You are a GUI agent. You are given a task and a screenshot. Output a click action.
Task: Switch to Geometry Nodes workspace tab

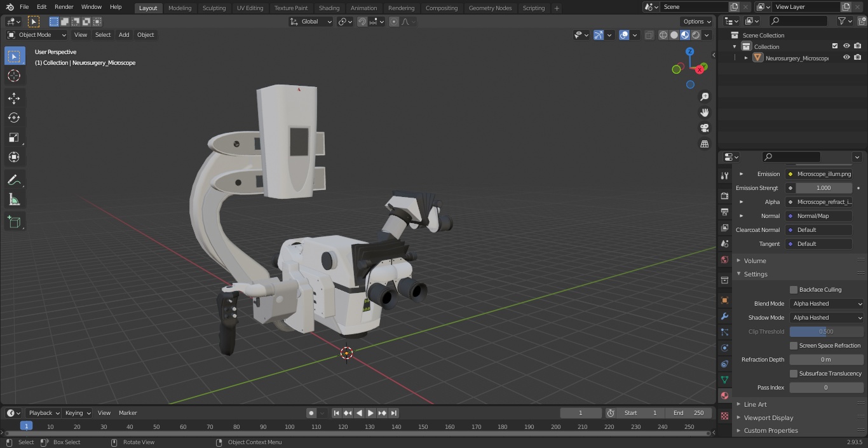click(490, 8)
